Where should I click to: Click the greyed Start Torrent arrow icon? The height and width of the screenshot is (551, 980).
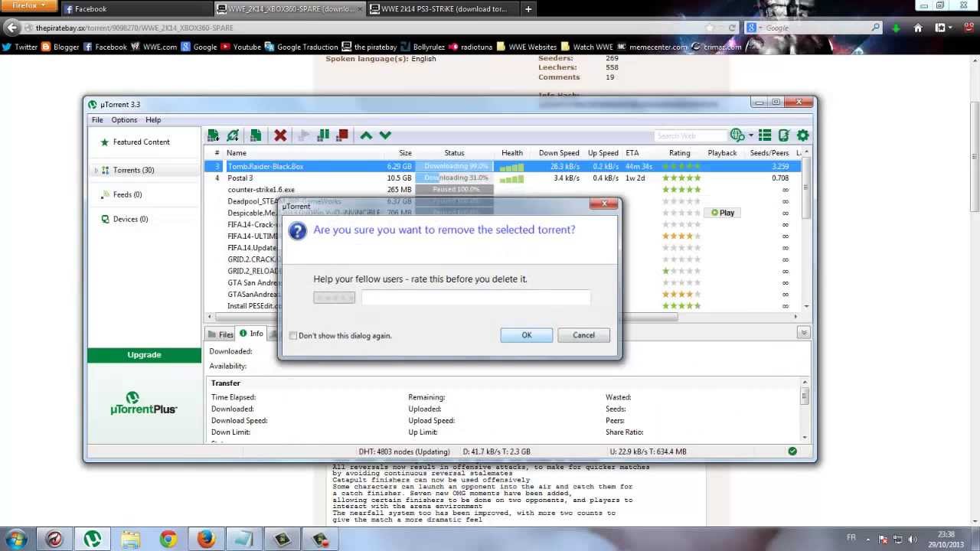pyautogui.click(x=303, y=135)
